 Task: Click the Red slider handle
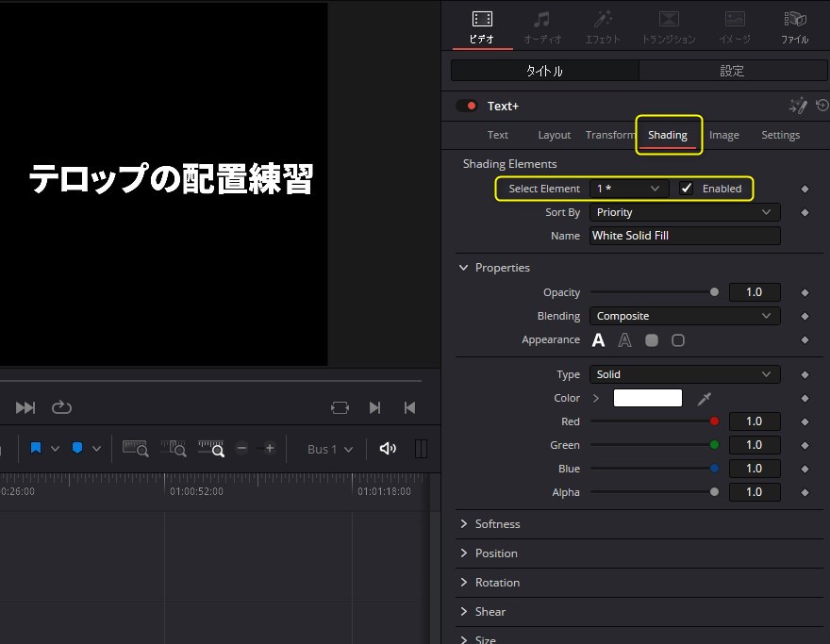tap(714, 421)
